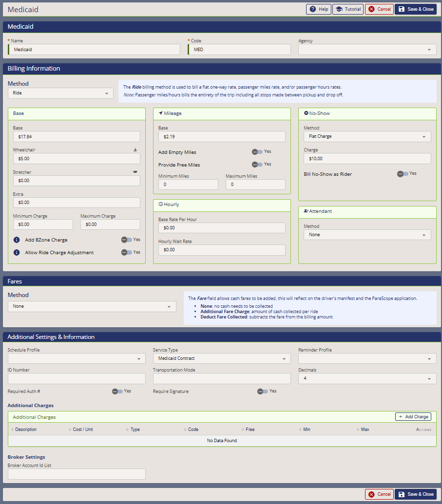Click Hourly Wait Rate field
Viewport: 442px width, 504px height.
point(222,250)
